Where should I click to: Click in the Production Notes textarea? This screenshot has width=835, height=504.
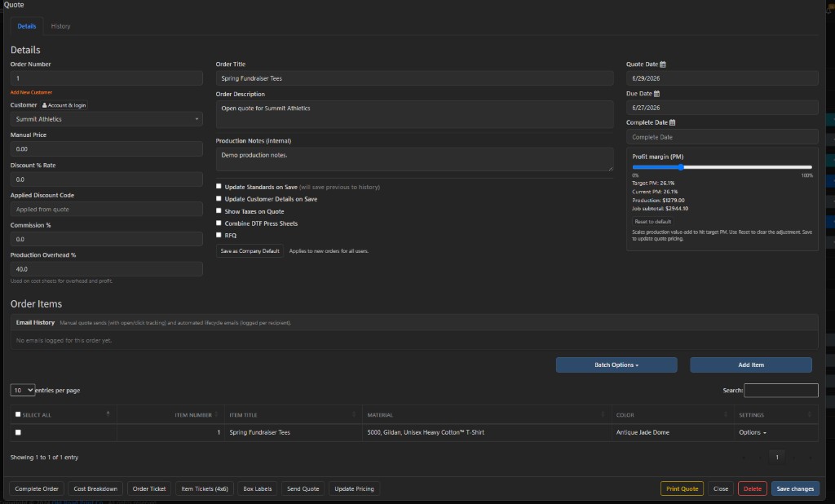tap(414, 159)
